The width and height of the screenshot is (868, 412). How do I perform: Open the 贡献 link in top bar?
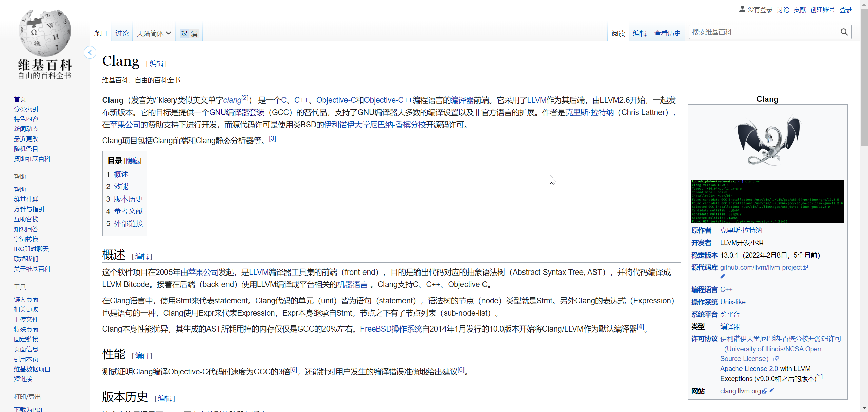tap(800, 10)
